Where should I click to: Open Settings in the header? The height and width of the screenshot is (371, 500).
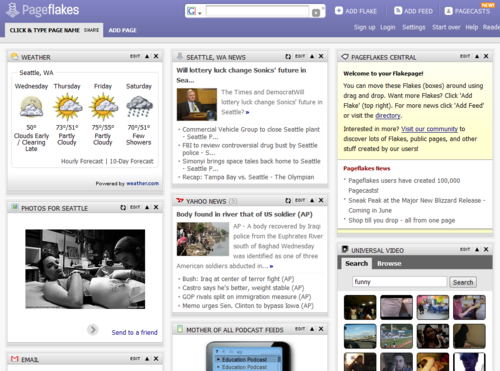pos(414,27)
